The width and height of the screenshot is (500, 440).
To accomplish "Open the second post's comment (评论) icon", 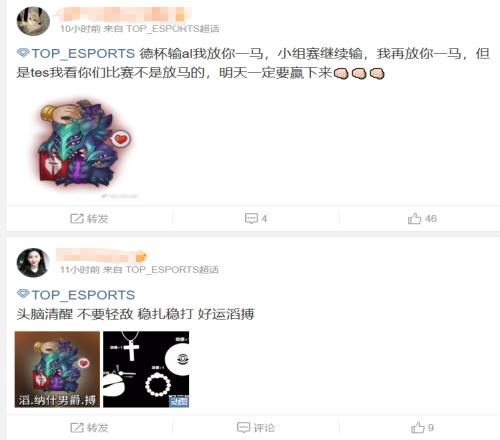I will click(x=243, y=428).
